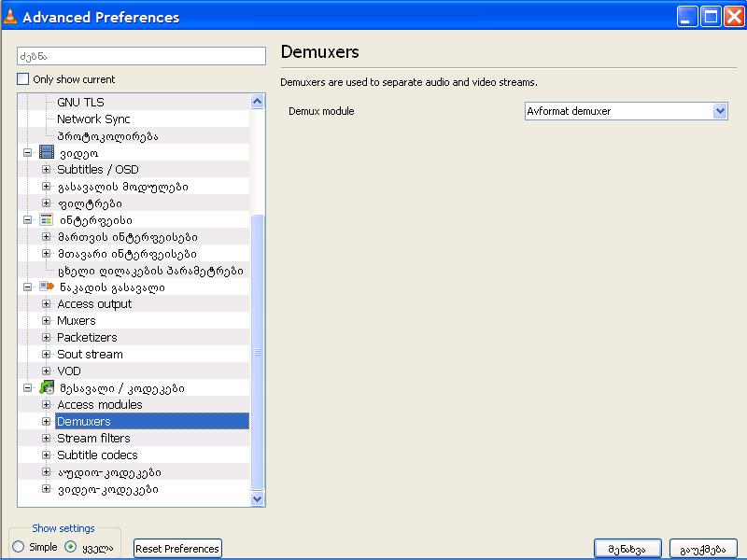Select პროტოკოლირება in the tree
This screenshot has width=747, height=560.
[x=107, y=136]
